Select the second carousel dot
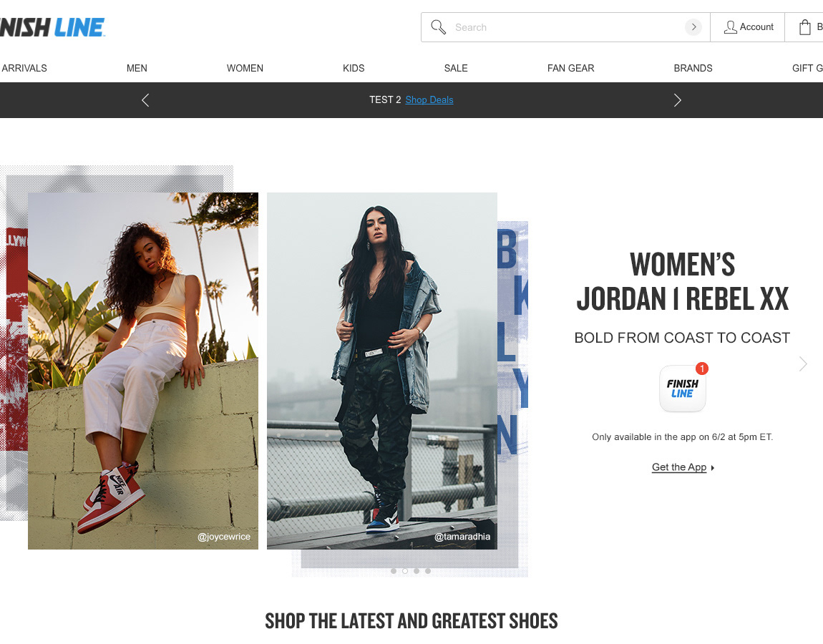Screen dimensions: 823x644 405,571
